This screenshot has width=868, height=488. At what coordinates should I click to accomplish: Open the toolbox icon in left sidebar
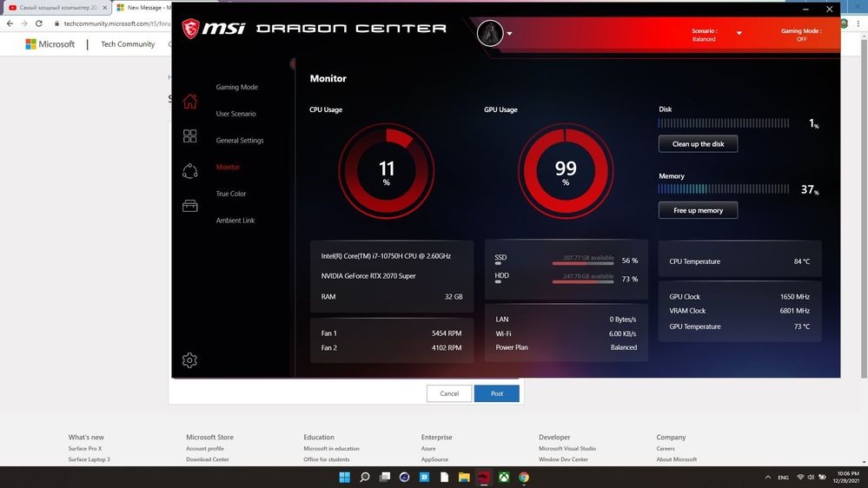coord(190,206)
